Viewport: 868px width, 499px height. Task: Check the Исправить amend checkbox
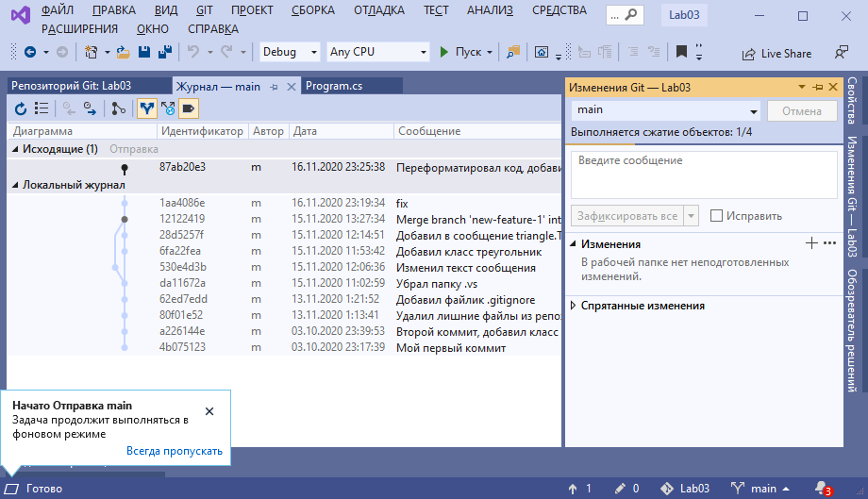[x=716, y=216]
